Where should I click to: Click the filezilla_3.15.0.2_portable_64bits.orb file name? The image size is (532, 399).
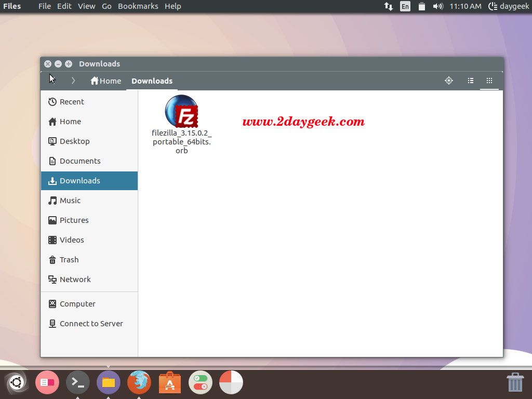click(x=181, y=141)
